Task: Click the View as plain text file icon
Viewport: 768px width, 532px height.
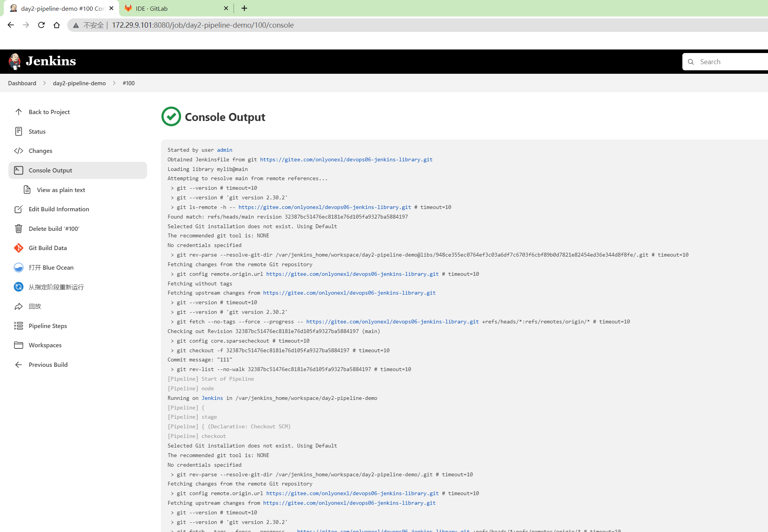Action: click(x=27, y=190)
